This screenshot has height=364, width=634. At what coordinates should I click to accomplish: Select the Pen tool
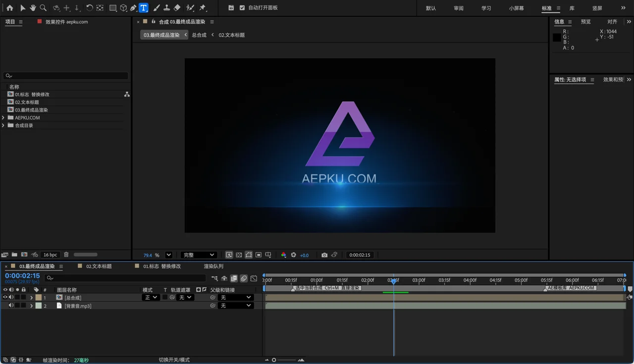point(134,8)
